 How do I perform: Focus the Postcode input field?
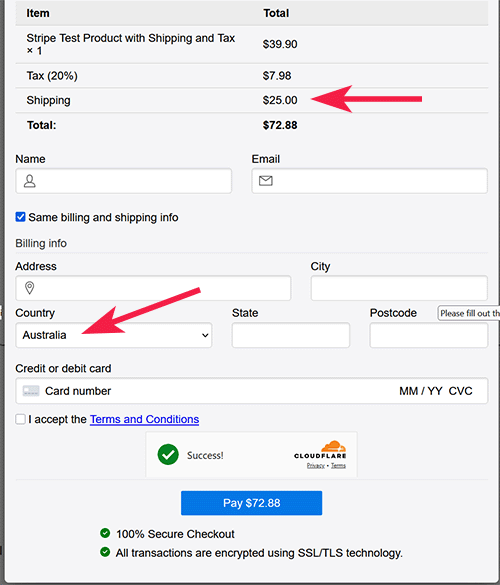[429, 335]
